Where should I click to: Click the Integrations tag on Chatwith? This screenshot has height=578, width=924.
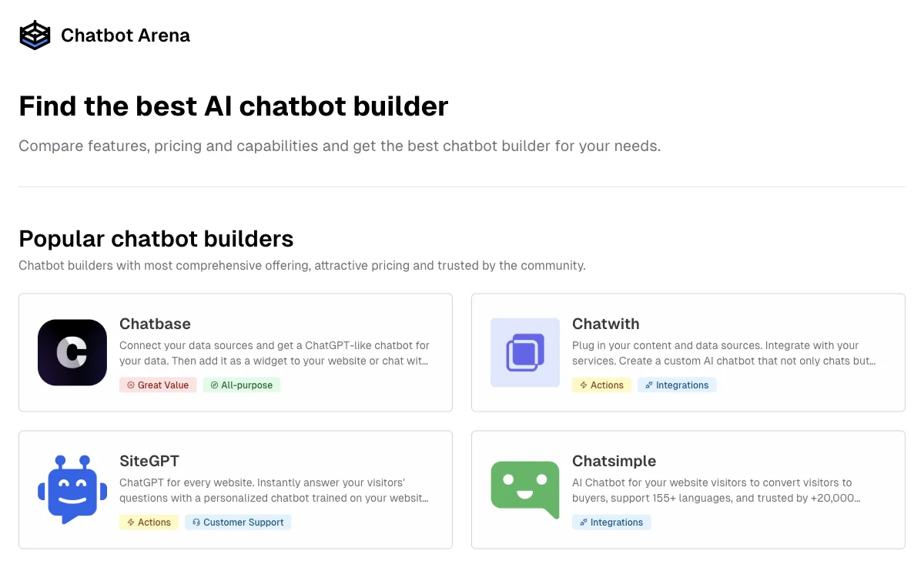pyautogui.click(x=677, y=385)
